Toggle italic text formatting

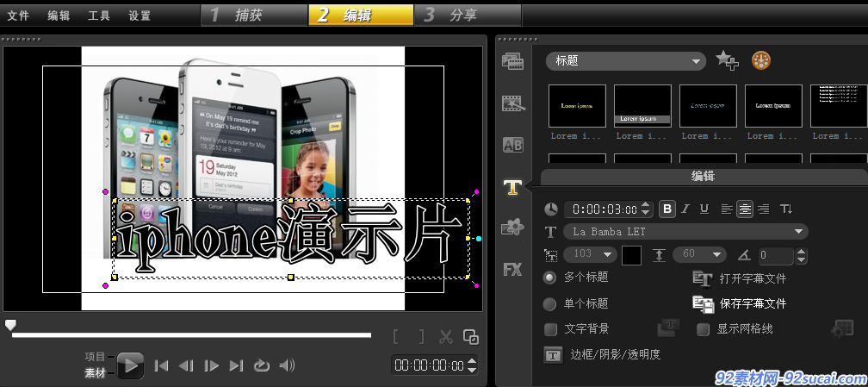(685, 209)
